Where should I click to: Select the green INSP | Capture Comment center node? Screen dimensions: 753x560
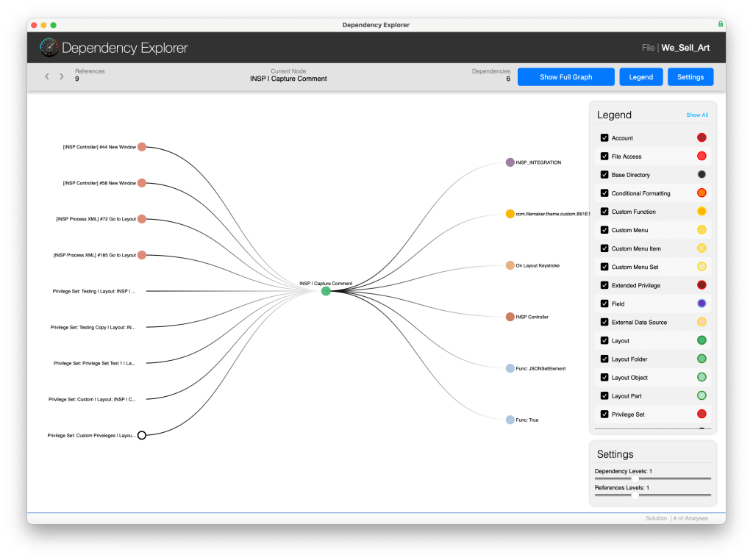[326, 291]
